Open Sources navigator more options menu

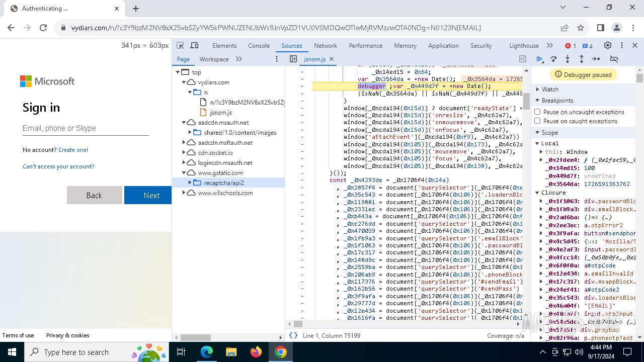pyautogui.click(x=276, y=59)
